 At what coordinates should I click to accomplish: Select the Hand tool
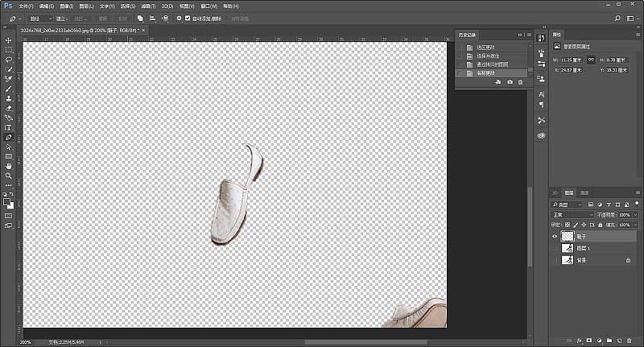point(8,165)
